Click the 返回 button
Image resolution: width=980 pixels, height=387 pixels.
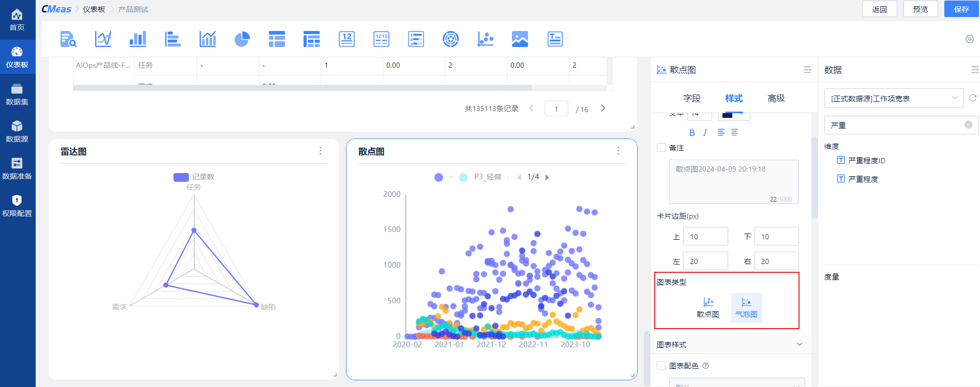880,9
